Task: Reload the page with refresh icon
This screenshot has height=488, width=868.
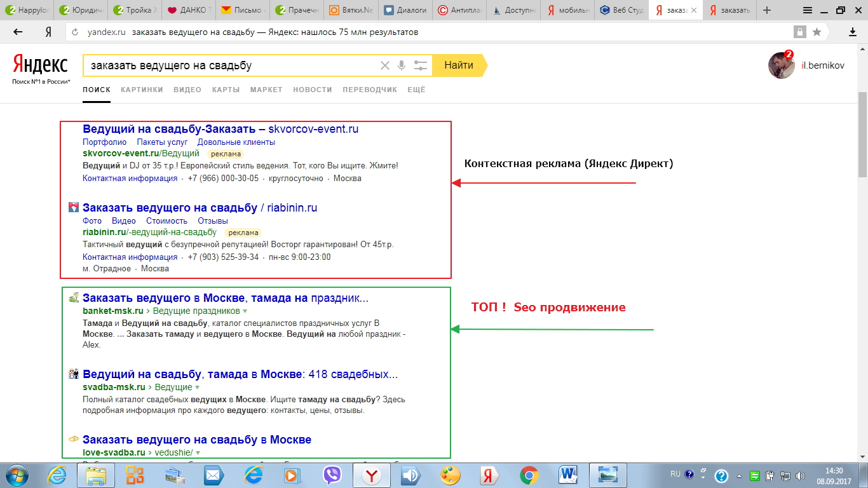Action: click(75, 32)
